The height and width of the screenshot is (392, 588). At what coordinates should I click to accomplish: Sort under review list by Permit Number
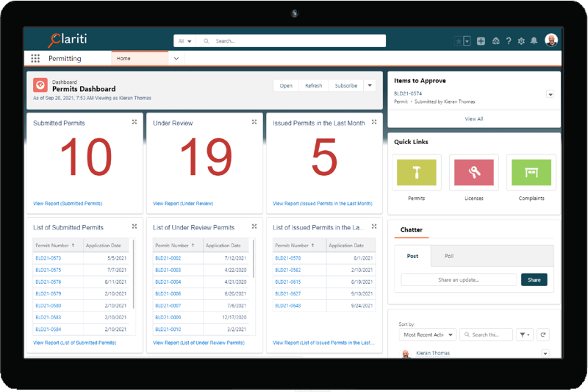pos(175,246)
